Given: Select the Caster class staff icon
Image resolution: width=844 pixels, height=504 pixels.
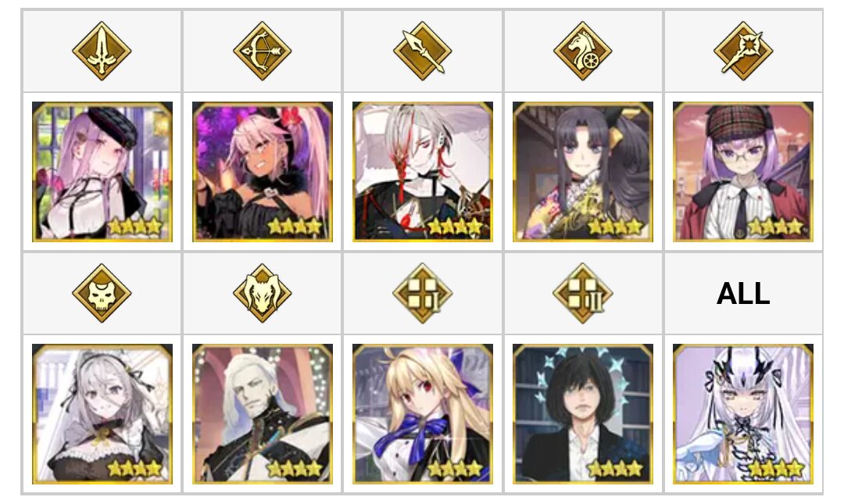Looking at the screenshot, I should [x=743, y=51].
